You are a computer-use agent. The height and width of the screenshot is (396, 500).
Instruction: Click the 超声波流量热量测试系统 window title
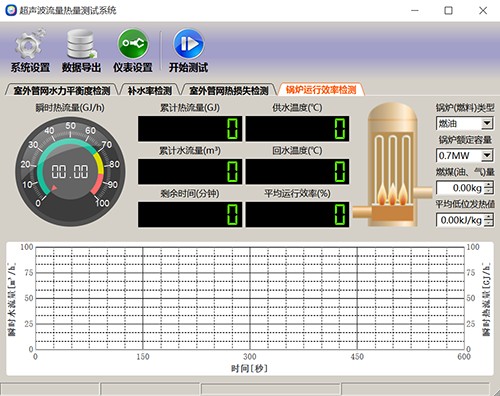point(68,10)
